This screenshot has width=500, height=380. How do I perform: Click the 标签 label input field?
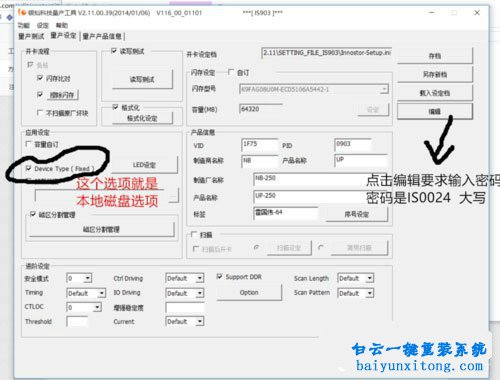coord(286,213)
